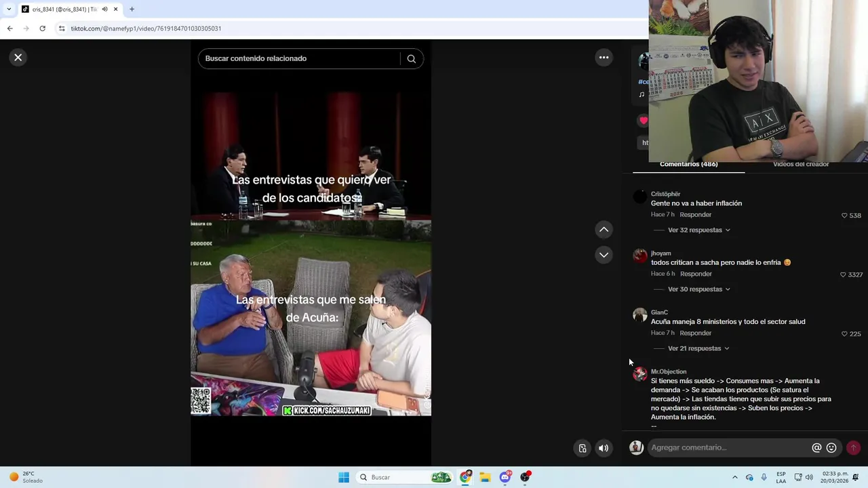The width and height of the screenshot is (868, 488).
Task: Open OBS Studio from the taskbar
Action: tap(525, 477)
